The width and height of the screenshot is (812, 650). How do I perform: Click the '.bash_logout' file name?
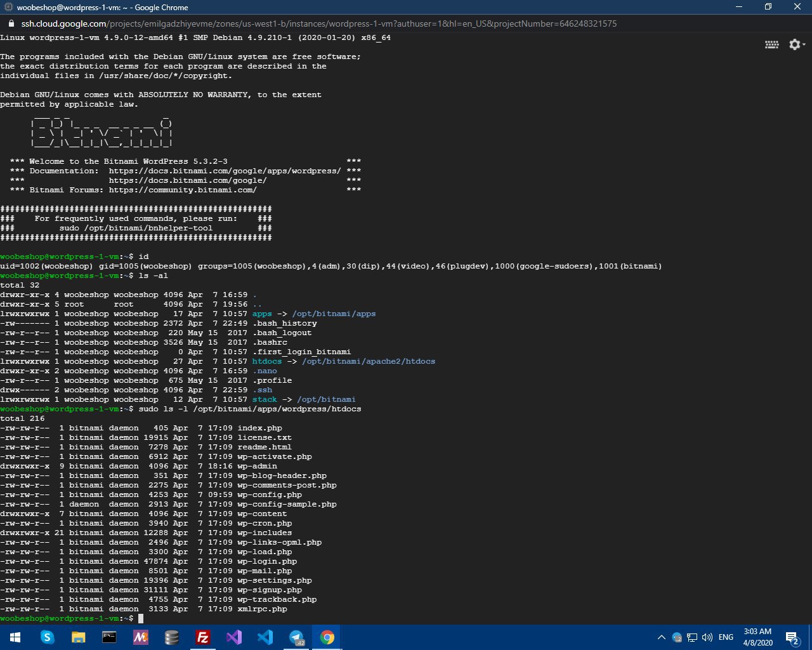click(282, 333)
